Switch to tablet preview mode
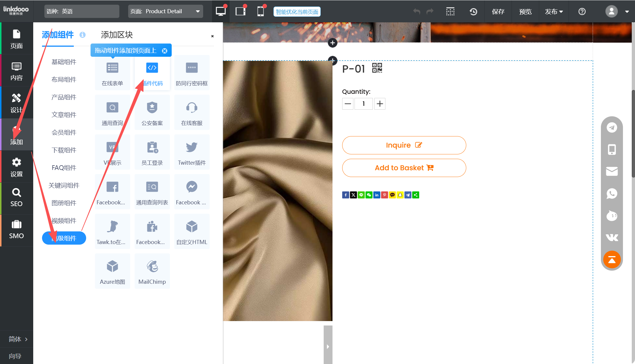This screenshot has height=364, width=635. click(240, 11)
